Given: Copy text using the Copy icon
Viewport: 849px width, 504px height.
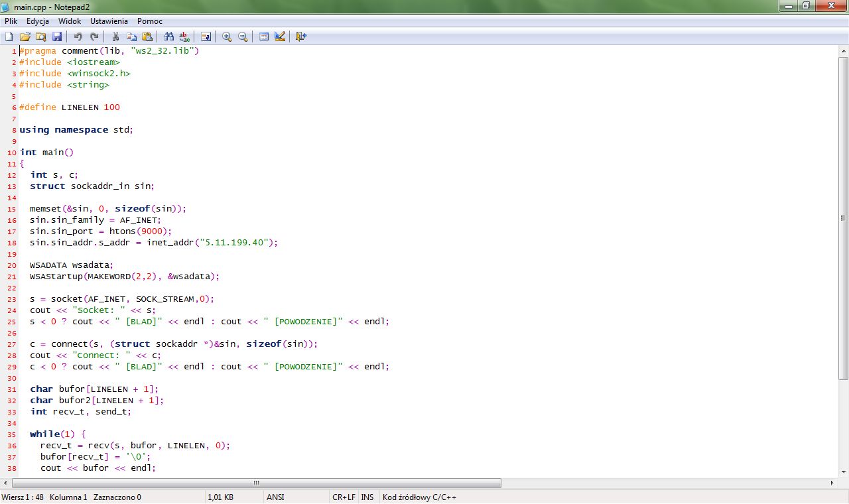Looking at the screenshot, I should coord(131,36).
